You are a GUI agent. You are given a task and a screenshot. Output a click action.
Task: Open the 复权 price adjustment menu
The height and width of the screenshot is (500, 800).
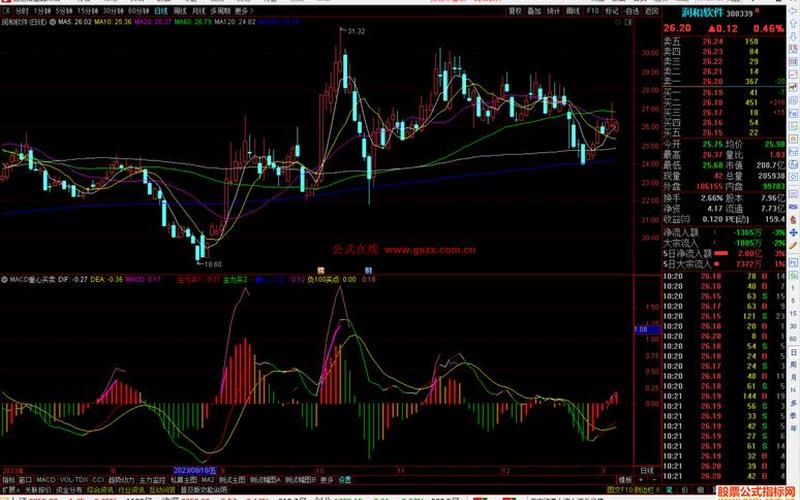(514, 10)
